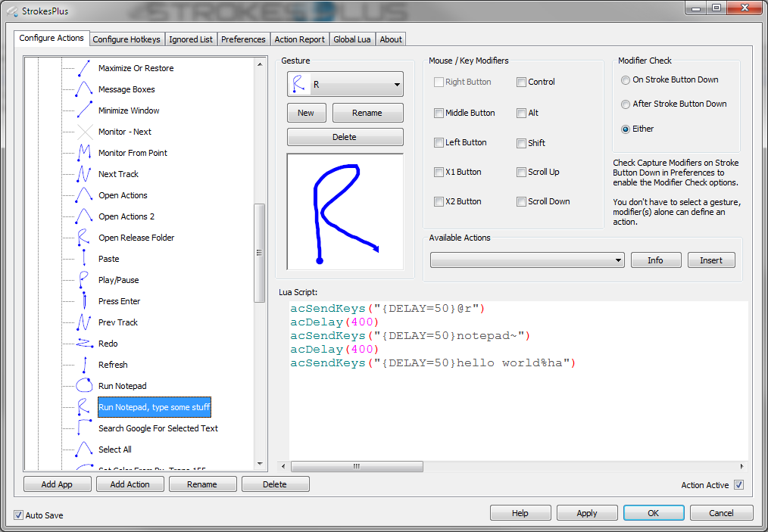Click the gesture icon for Search Google For Selected Text
The width and height of the screenshot is (768, 532).
(84, 428)
